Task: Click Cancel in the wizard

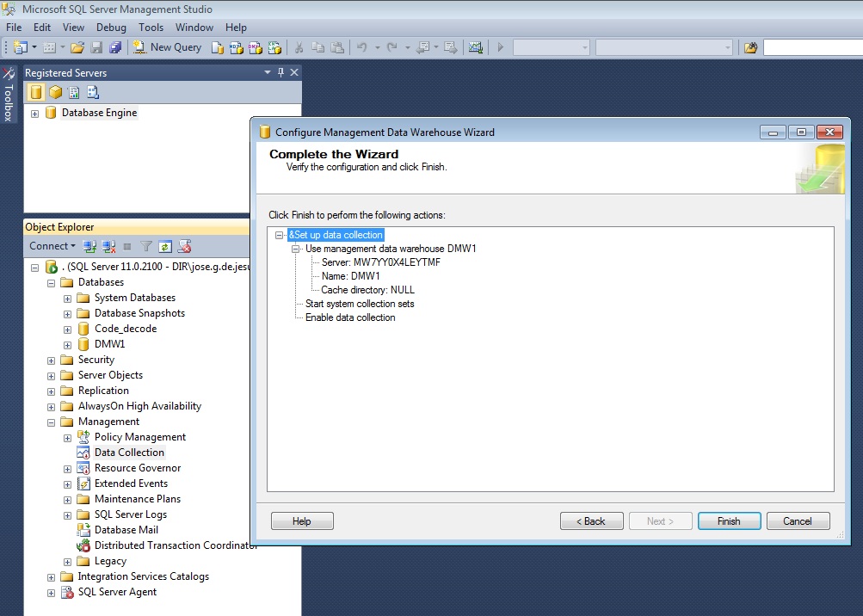Action: tap(798, 521)
